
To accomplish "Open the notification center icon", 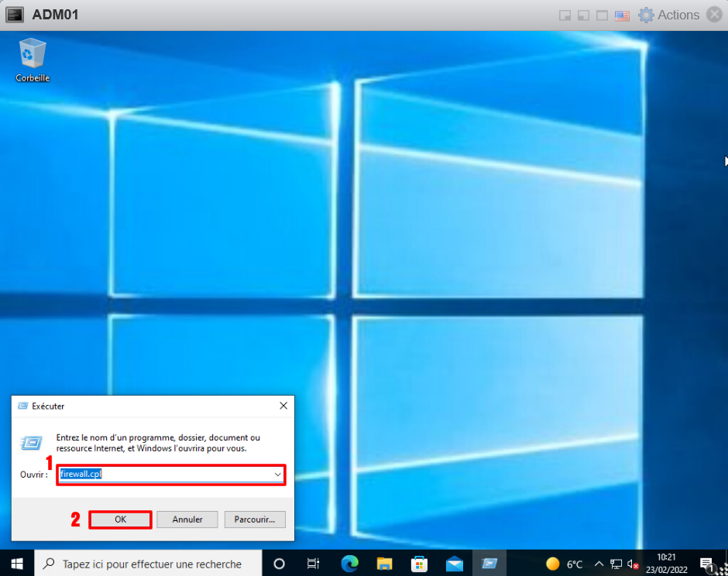I will click(x=706, y=564).
